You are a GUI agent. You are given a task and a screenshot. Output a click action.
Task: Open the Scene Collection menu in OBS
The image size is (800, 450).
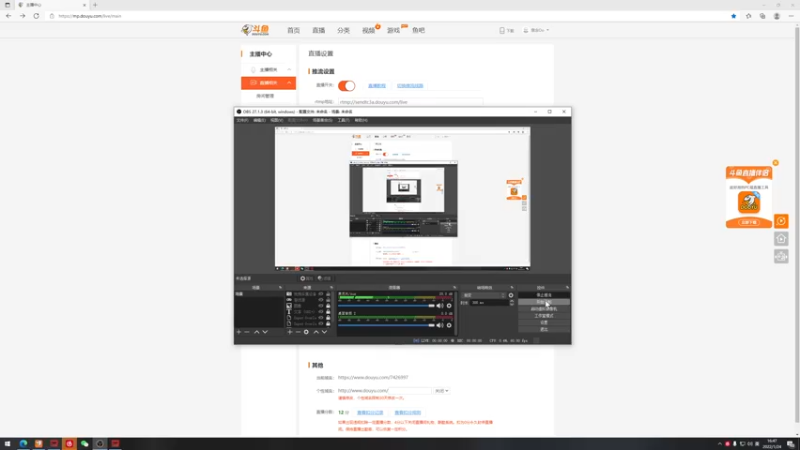point(322,120)
